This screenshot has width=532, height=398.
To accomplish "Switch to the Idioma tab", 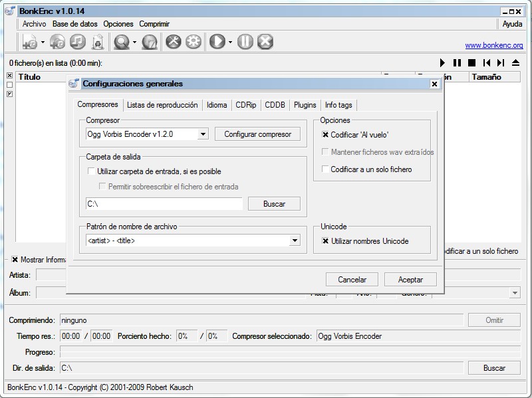I will (217, 105).
